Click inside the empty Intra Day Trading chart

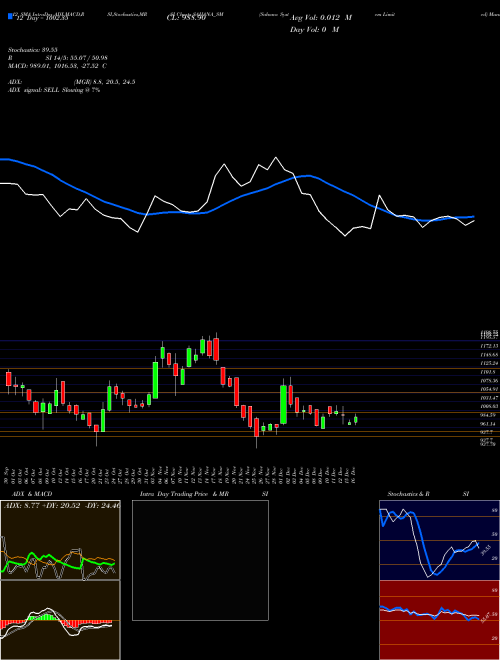pyautogui.click(x=200, y=560)
